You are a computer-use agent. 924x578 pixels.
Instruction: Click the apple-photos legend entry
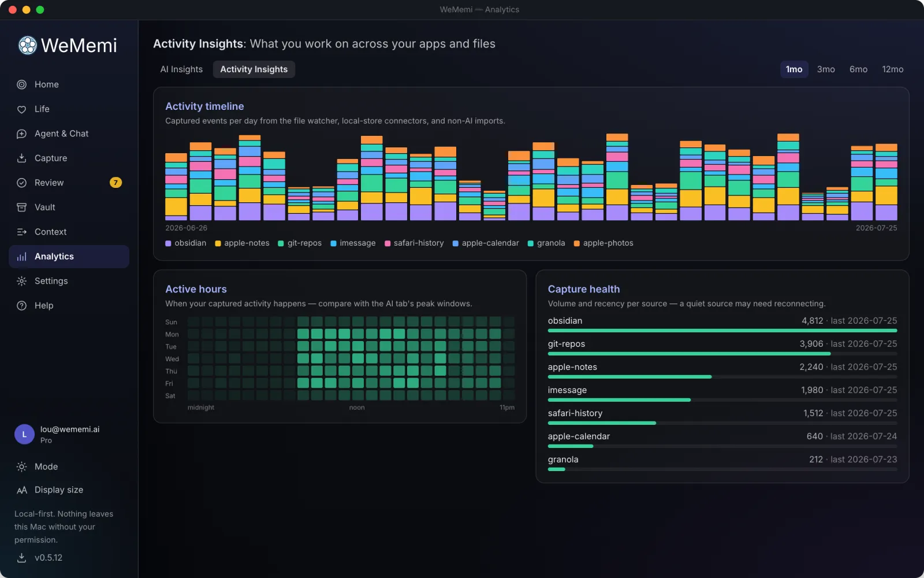pos(603,243)
